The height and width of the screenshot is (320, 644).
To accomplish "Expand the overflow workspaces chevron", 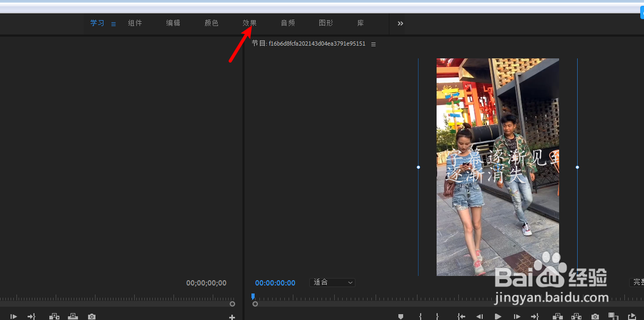I will tap(400, 23).
